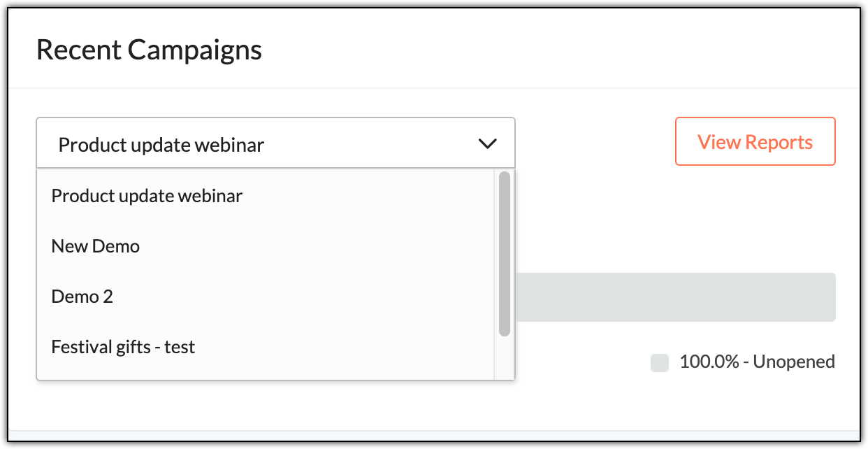Click the Unopened legend color square

tap(659, 362)
